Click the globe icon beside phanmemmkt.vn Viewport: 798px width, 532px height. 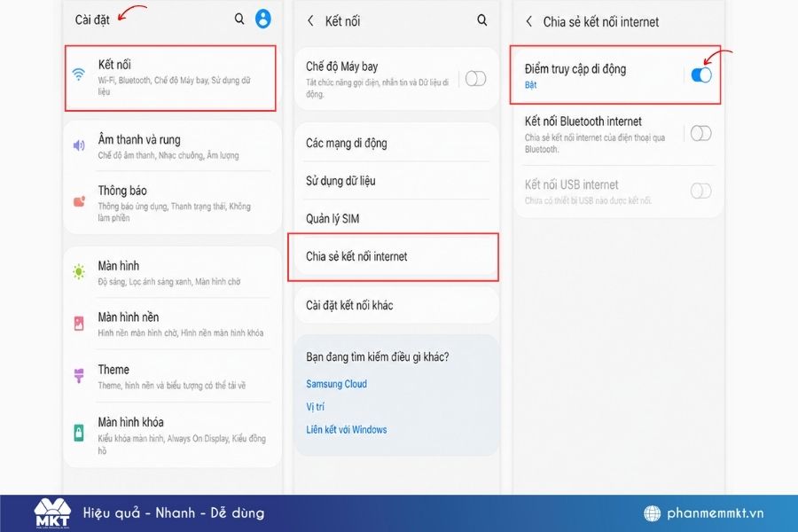point(652,513)
